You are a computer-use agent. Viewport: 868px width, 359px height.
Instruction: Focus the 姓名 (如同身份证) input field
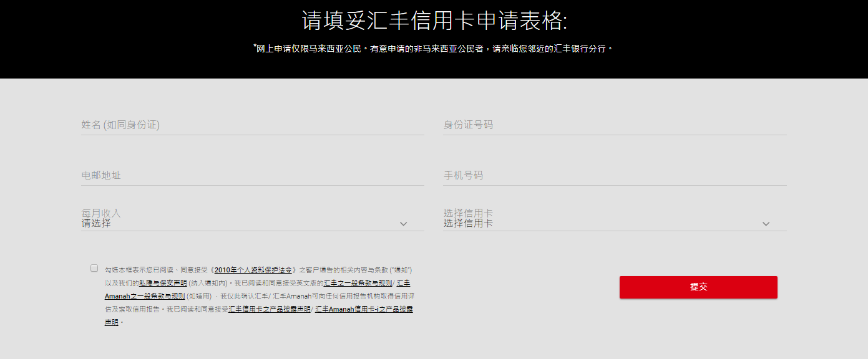pyautogui.click(x=252, y=125)
